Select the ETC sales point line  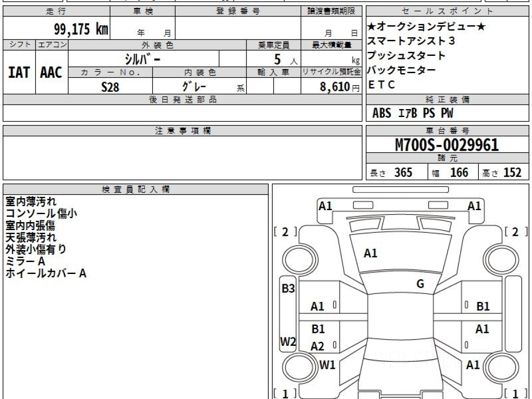[x=382, y=85]
